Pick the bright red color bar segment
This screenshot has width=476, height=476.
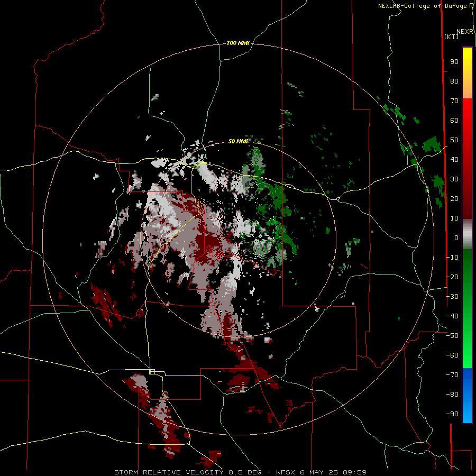coord(467,112)
